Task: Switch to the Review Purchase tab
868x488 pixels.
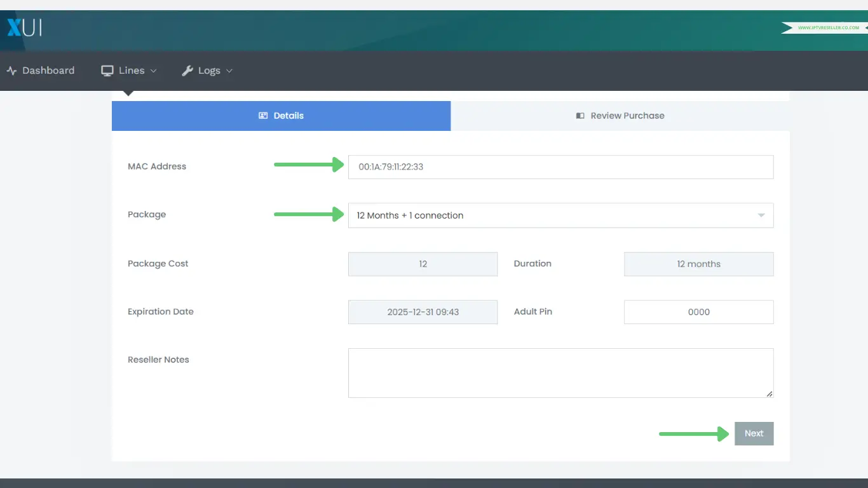Action: [620, 116]
